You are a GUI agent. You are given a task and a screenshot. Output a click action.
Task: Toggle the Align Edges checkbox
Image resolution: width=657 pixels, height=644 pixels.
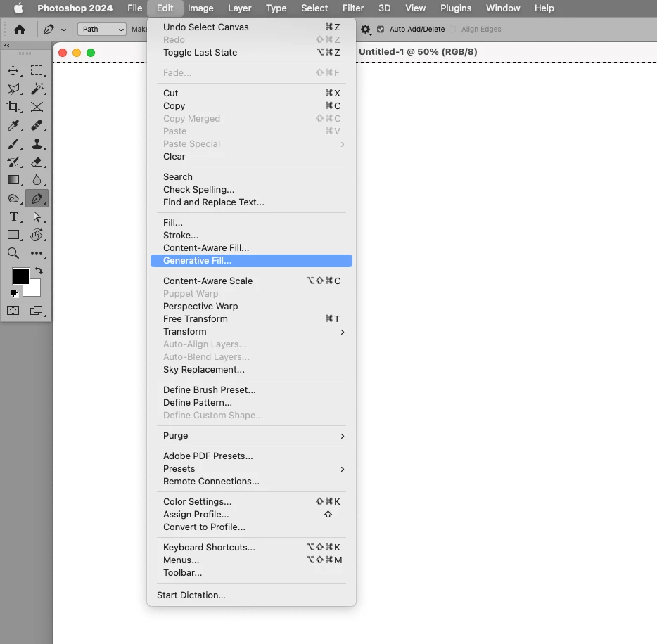click(452, 30)
